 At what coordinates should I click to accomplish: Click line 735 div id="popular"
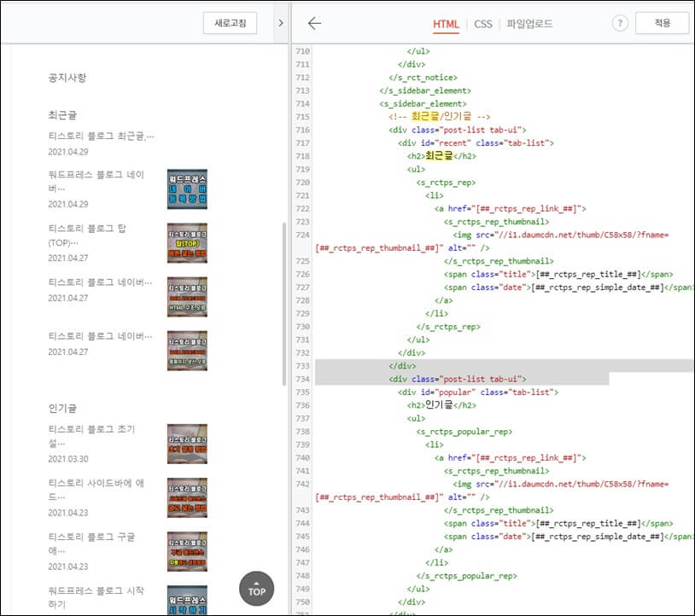tap(478, 392)
